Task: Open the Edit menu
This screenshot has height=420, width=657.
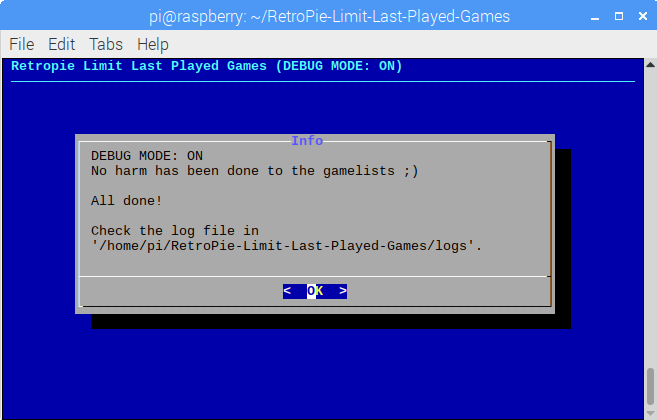Action: click(62, 44)
